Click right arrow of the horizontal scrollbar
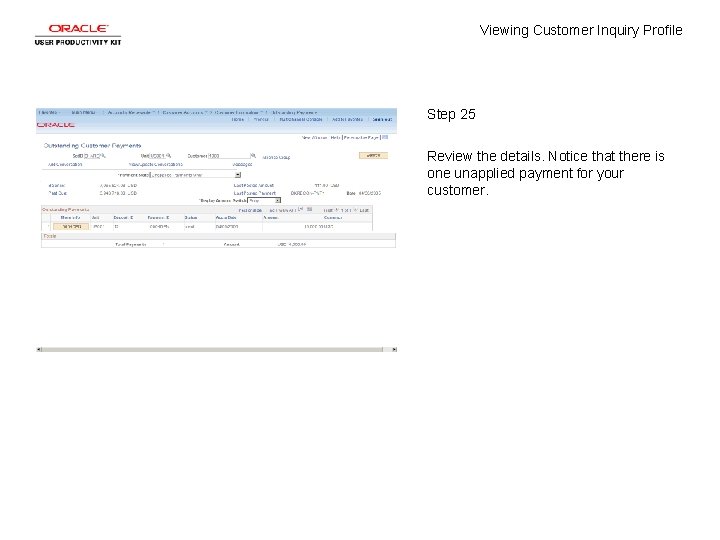This screenshot has width=720, height=540. (x=394, y=349)
